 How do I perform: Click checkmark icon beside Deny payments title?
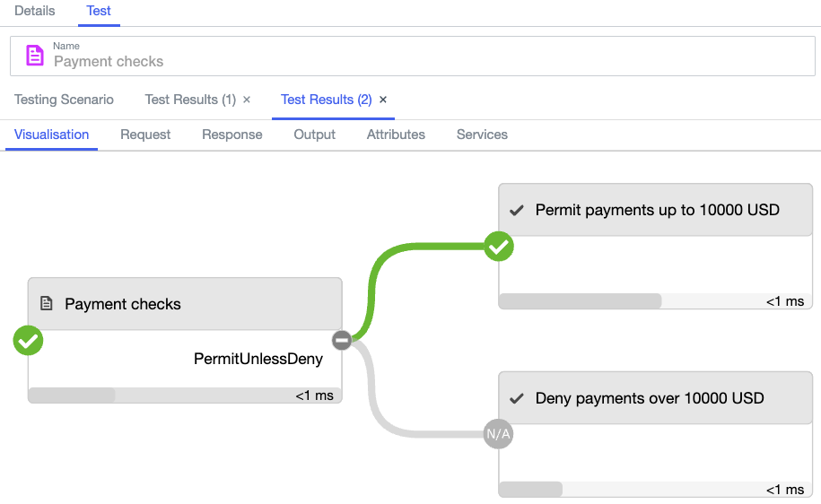tap(517, 399)
